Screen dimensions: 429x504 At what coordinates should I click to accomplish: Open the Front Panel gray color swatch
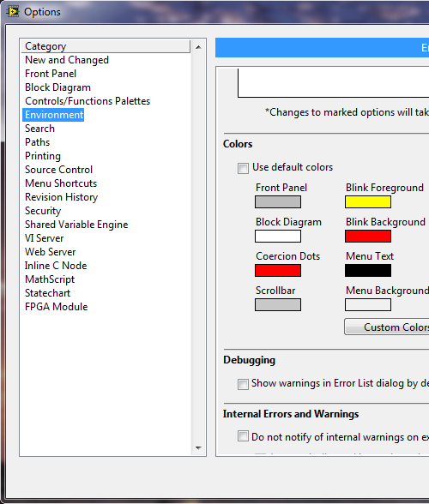point(278,202)
